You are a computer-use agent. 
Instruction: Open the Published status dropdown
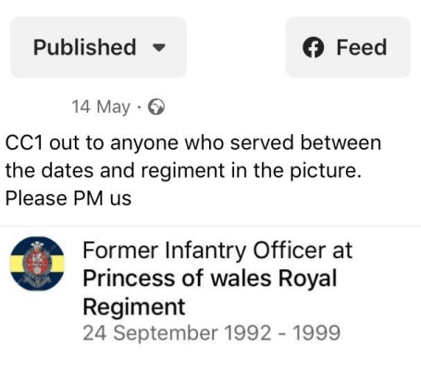coord(98,47)
